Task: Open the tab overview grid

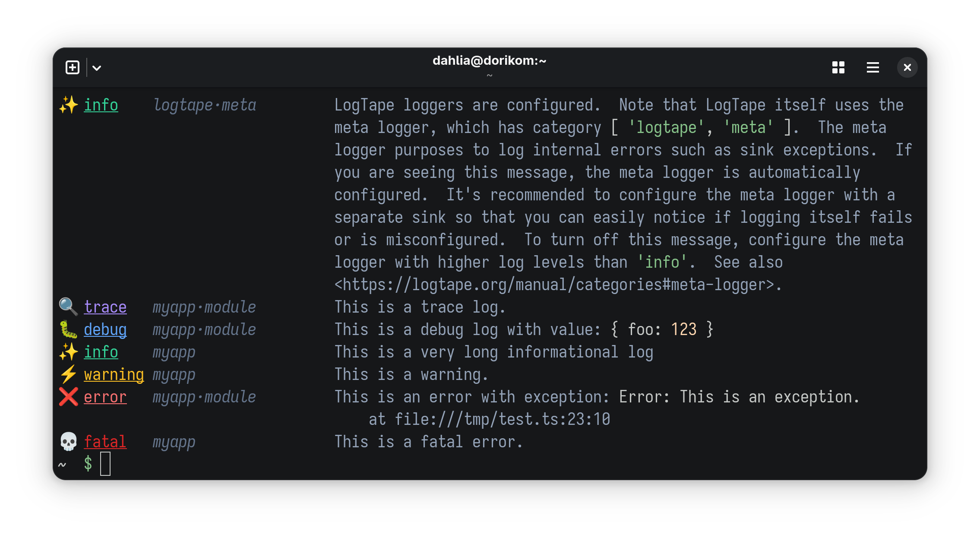Action: (838, 67)
